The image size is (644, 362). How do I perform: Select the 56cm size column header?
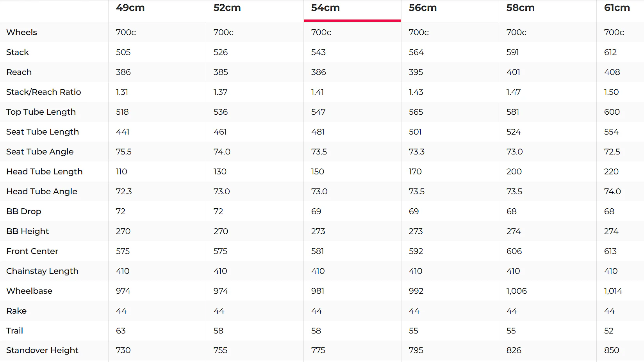pyautogui.click(x=423, y=8)
